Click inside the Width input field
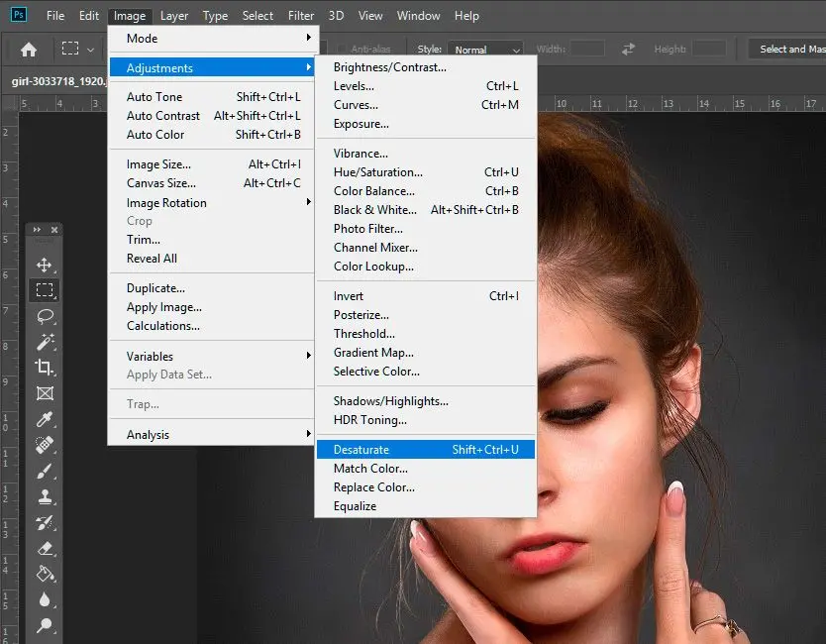Viewport: 826px width, 644px height. [x=588, y=48]
